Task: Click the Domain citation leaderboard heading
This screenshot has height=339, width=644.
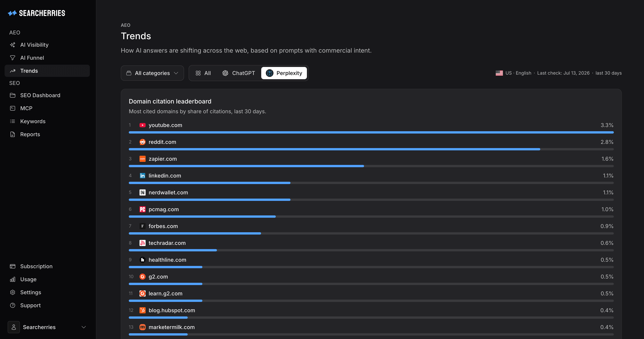Action: [170, 101]
